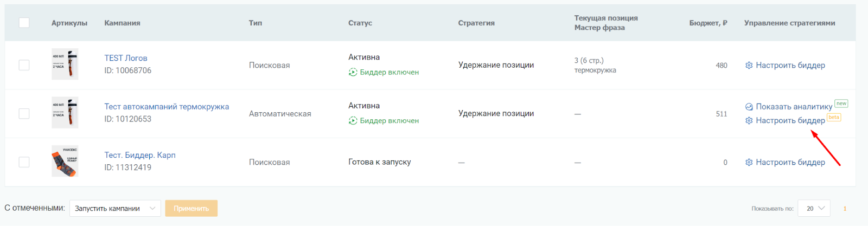Tick checkbox for Тест автокампаний термокружка
Image resolution: width=868 pixels, height=226 pixels.
(24, 114)
